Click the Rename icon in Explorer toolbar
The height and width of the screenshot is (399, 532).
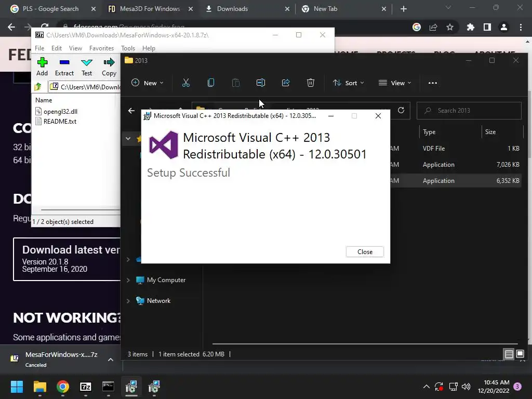pos(261,83)
